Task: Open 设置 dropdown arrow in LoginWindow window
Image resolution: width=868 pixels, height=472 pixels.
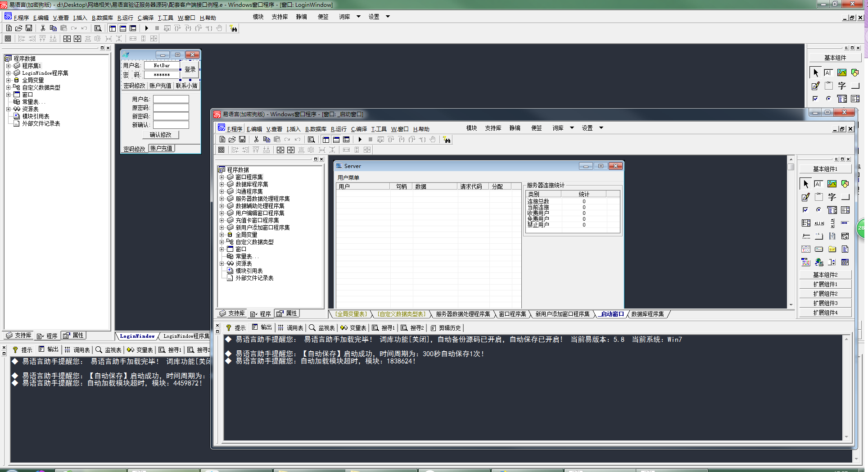Action: pos(388,17)
